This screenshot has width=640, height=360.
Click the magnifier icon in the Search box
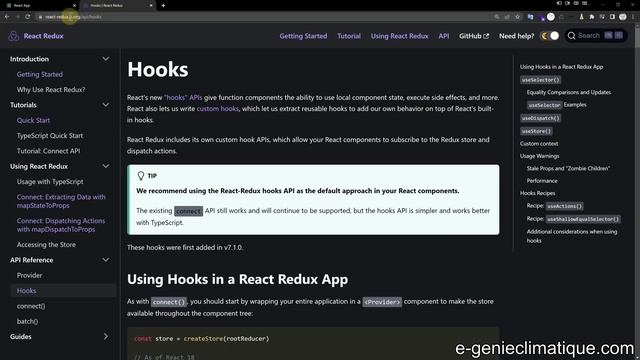tap(571, 36)
